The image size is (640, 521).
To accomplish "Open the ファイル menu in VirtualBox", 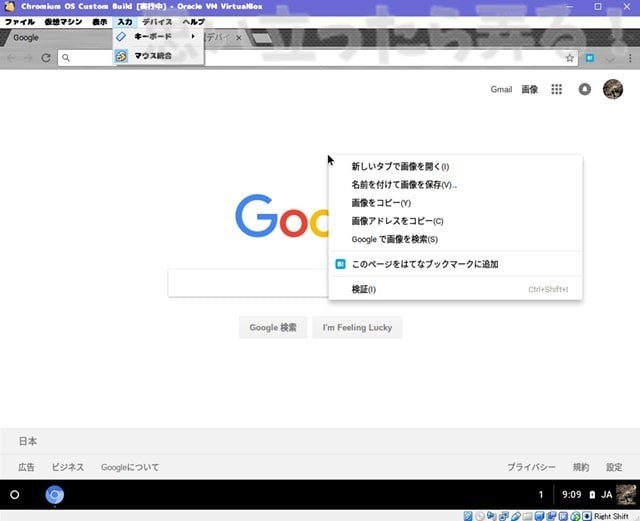I will pos(20,22).
